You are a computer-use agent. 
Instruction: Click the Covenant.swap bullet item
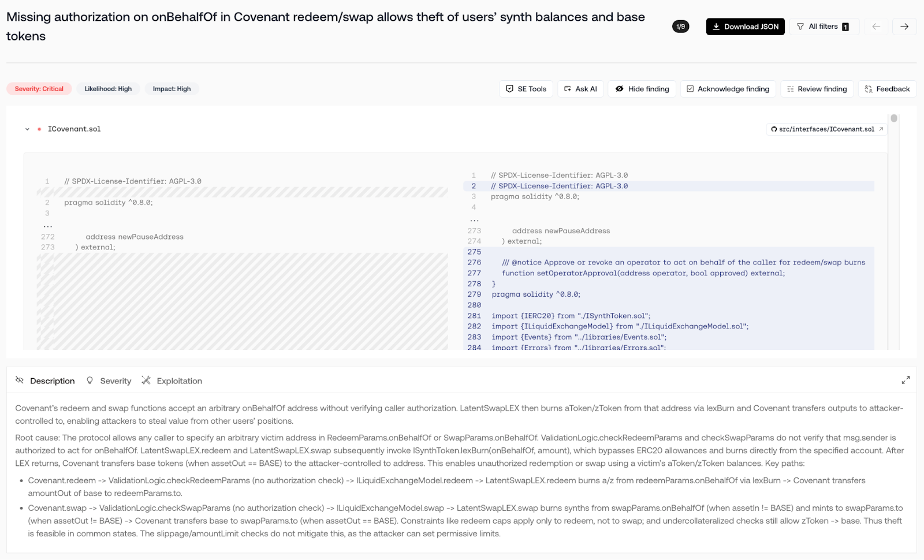click(465, 521)
